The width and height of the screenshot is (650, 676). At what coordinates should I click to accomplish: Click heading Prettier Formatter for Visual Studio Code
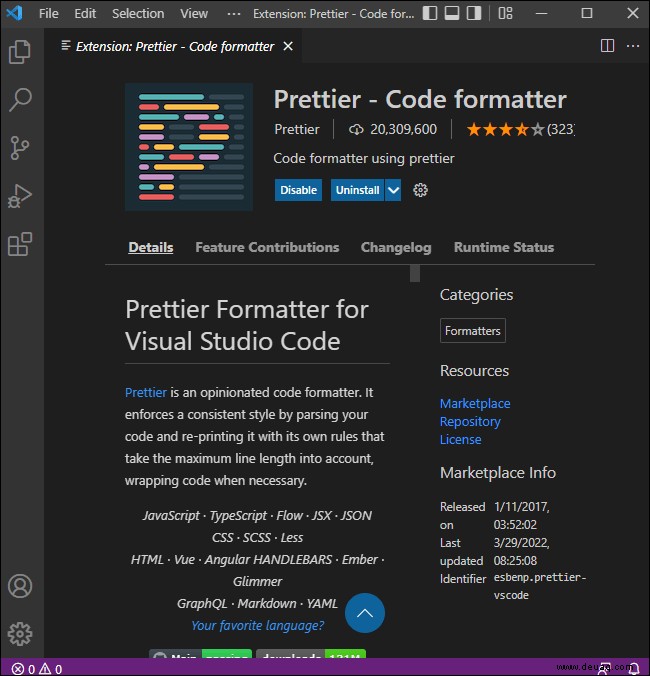(x=247, y=325)
